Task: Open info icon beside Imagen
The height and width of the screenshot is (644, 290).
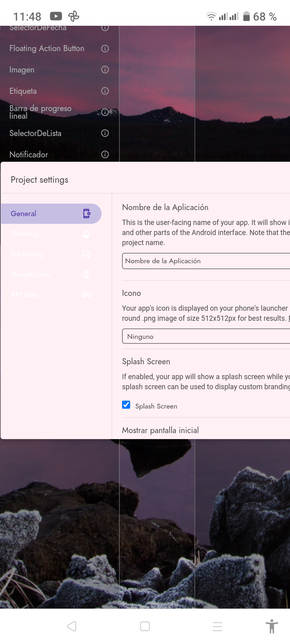Action: point(105,70)
